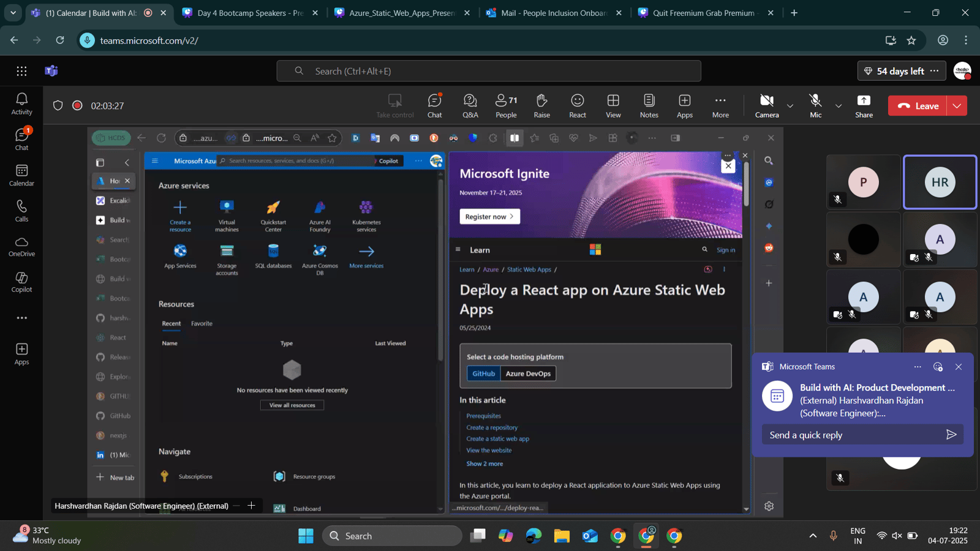Switch to Quit Freemium Grab Premium tab
980x551 pixels.
(x=704, y=13)
